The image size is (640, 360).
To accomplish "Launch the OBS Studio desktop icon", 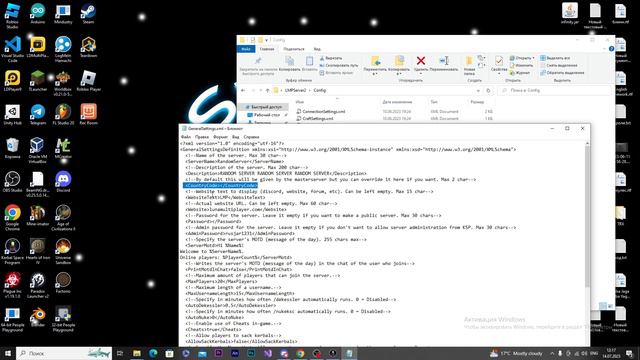I will 12,182.
